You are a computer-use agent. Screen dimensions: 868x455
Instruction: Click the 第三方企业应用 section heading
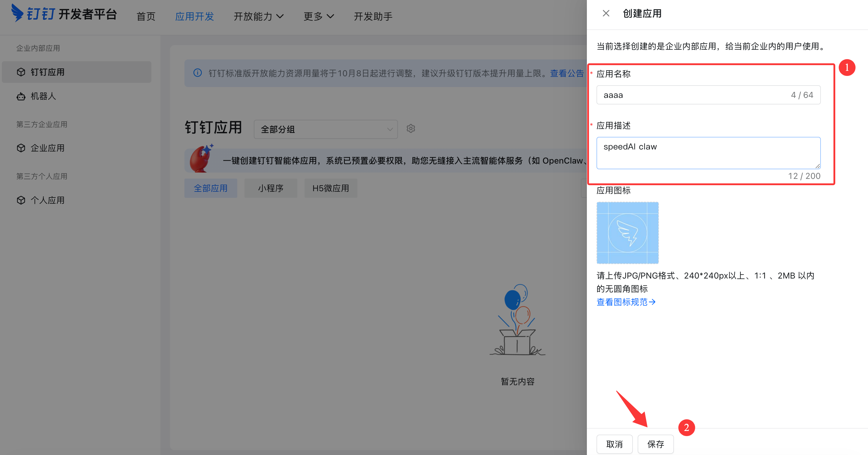[x=42, y=124]
